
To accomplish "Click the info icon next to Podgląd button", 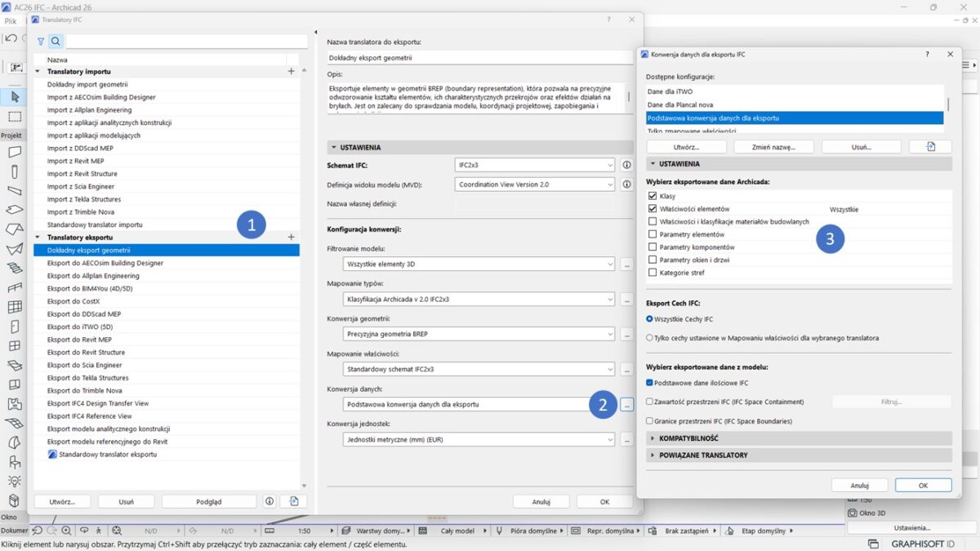I will 269,501.
